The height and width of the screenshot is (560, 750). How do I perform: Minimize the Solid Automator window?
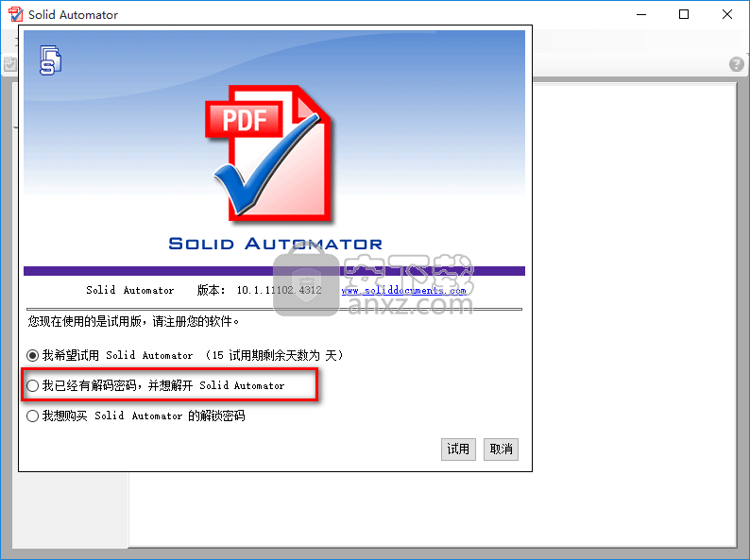point(641,14)
